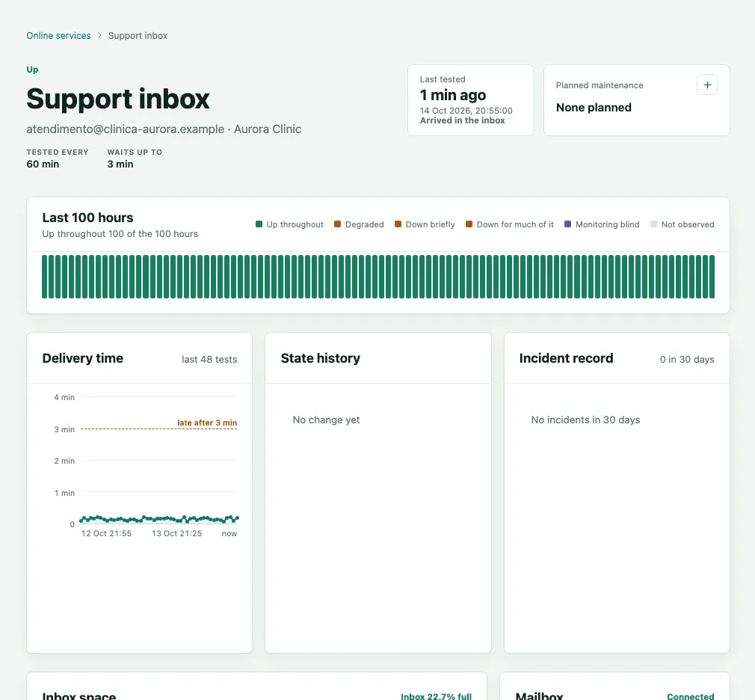Click the 'None planned' maintenance text
The width and height of the screenshot is (755, 700).
(x=594, y=108)
